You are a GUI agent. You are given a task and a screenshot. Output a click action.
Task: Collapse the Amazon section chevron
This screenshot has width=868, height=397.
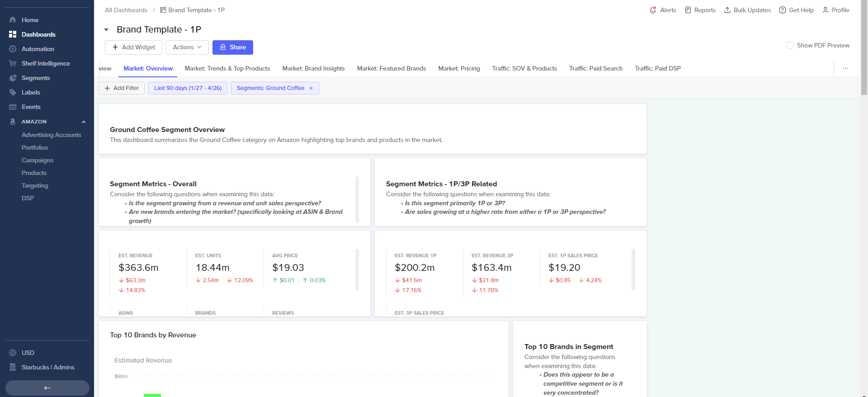84,122
